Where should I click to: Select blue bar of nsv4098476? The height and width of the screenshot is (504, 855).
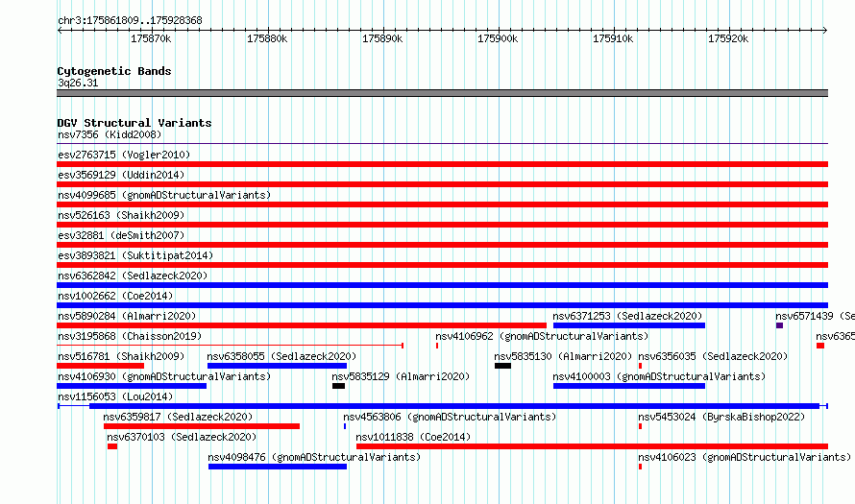click(278, 467)
